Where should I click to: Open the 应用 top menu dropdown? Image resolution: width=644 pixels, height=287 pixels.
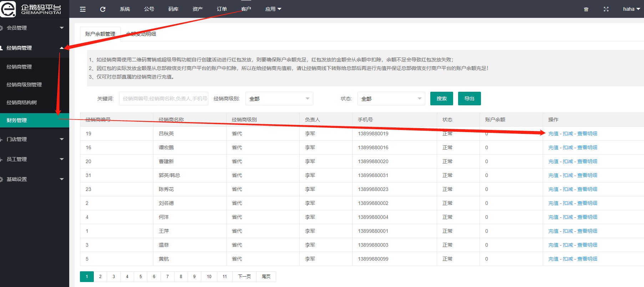(273, 9)
